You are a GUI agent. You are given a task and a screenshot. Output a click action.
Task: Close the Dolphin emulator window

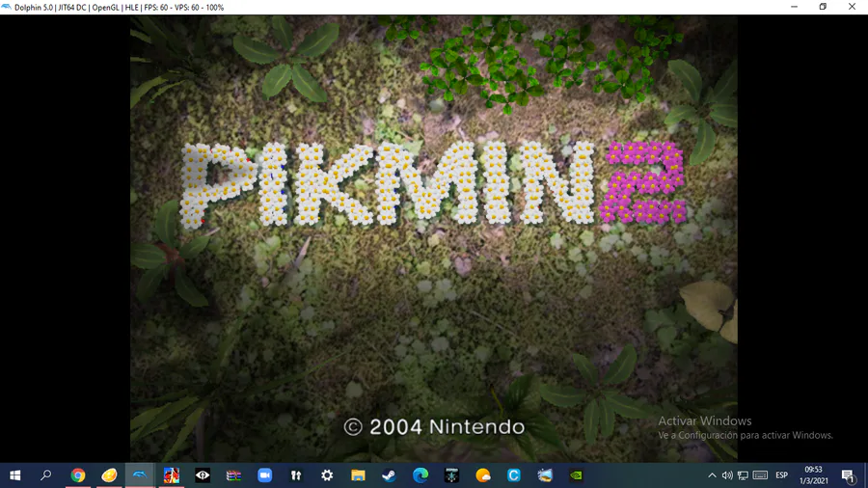[x=852, y=7]
